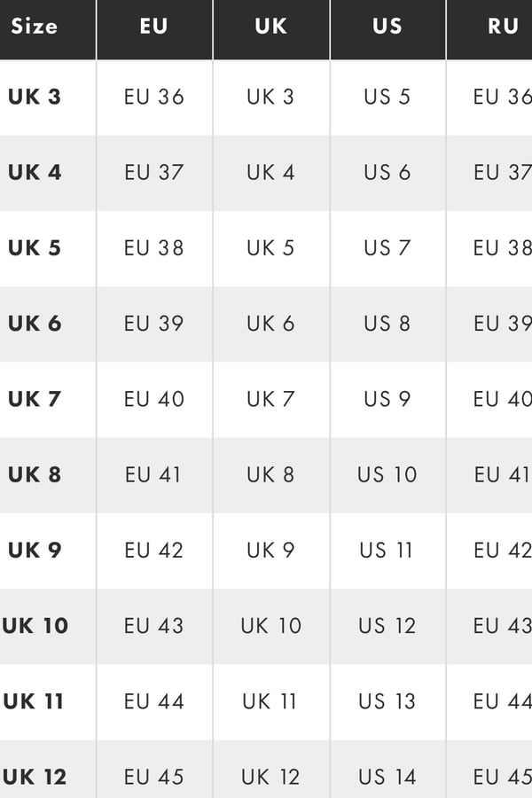
Task: Select the bold UK 3 row label
Action: click(35, 97)
